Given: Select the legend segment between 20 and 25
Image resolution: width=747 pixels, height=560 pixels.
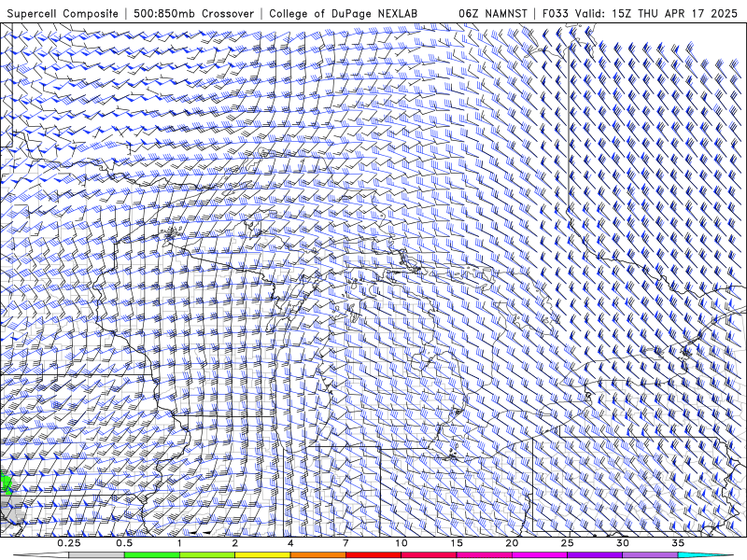Looking at the screenshot, I should [x=540, y=555].
